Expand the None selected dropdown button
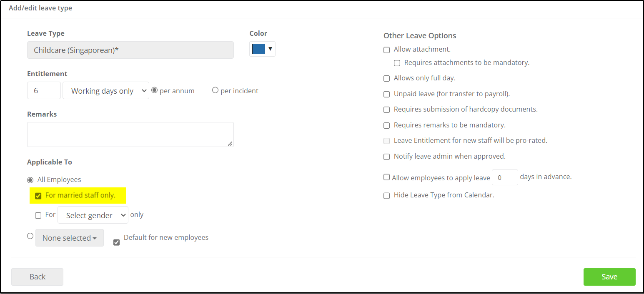 pos(70,238)
